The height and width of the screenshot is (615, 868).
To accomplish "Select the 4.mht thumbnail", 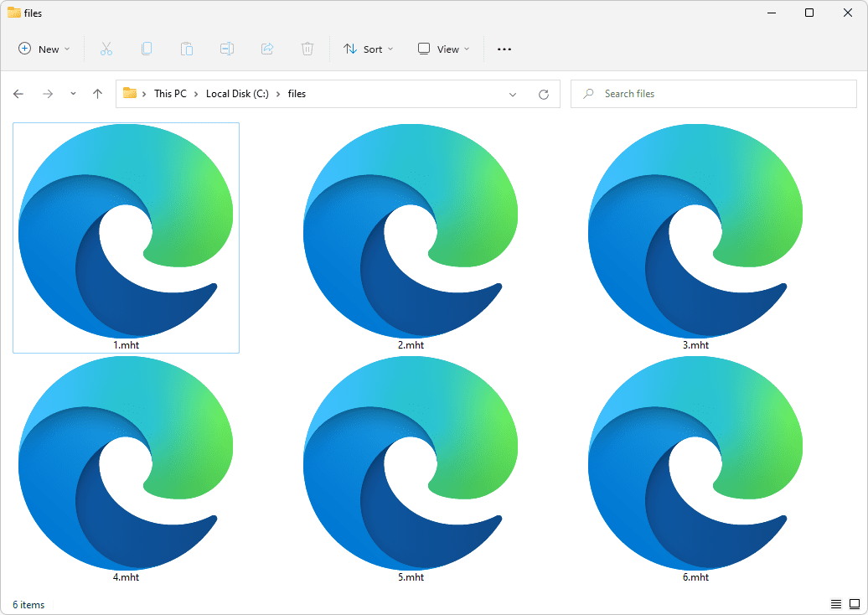I will pyautogui.click(x=127, y=463).
